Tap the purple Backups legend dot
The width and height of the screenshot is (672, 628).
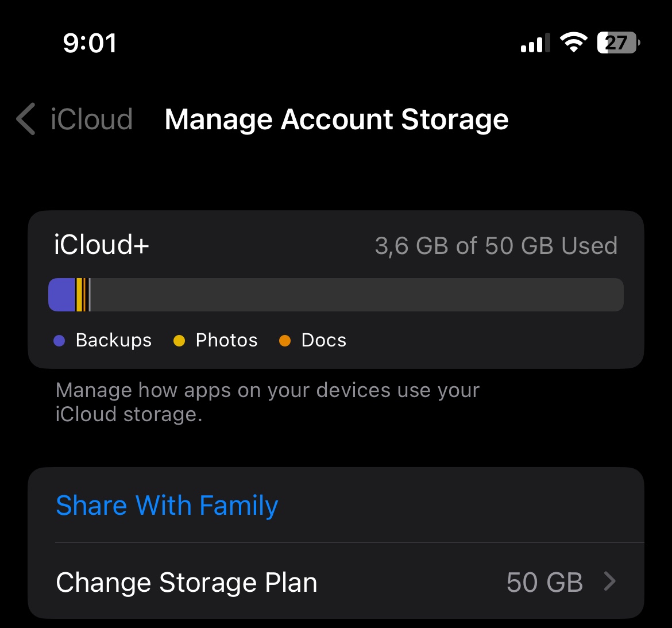[x=59, y=341]
